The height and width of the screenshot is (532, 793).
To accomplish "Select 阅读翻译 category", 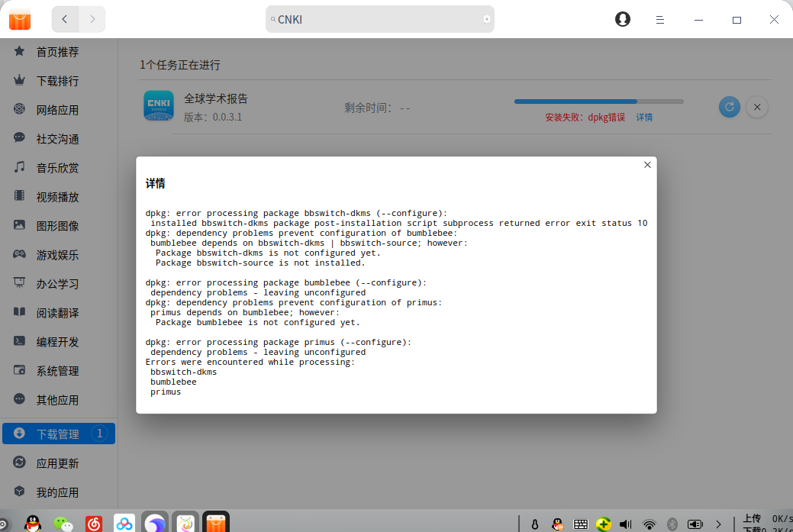I will (59, 313).
